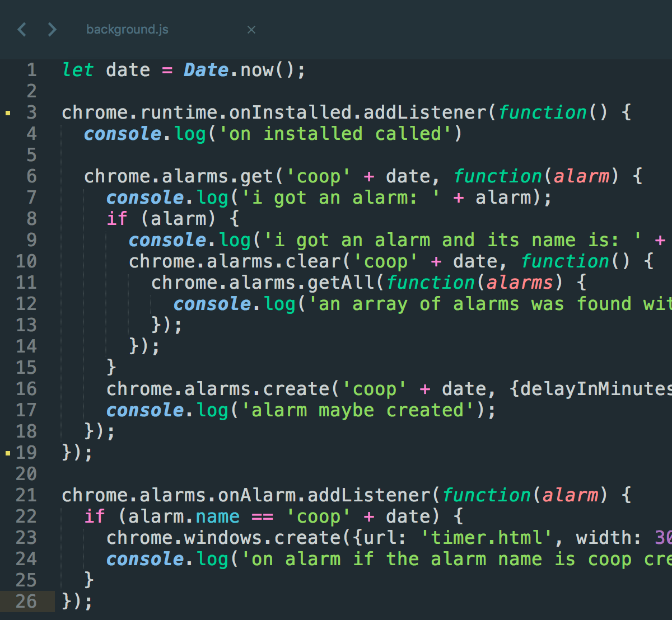
Task: Click the 'alarm' parameter on line 6
Action: (x=581, y=176)
